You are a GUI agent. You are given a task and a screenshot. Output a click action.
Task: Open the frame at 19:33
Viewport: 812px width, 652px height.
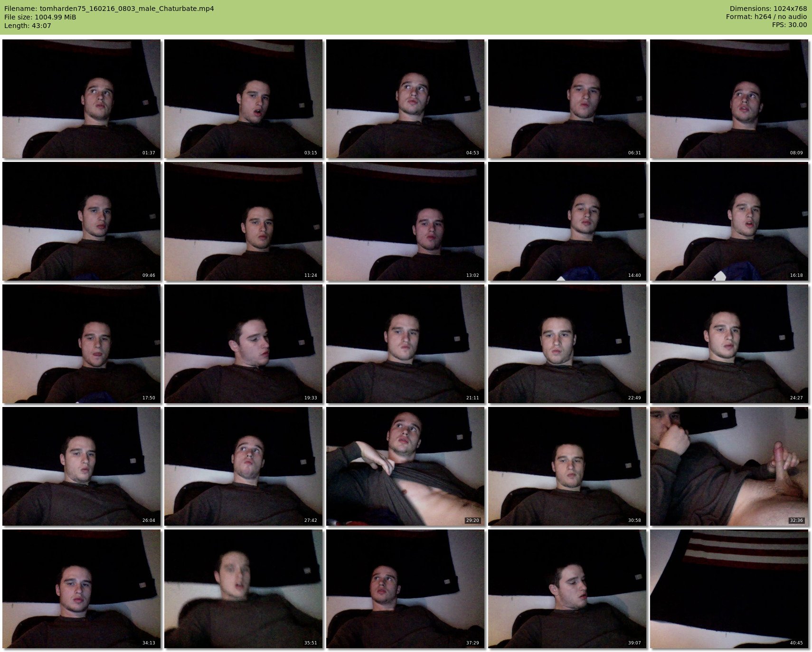[x=244, y=344]
